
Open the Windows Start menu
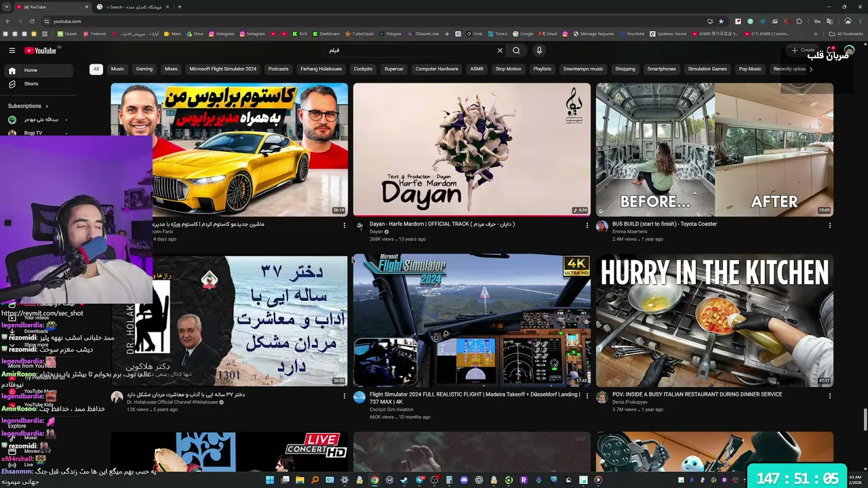(270, 480)
